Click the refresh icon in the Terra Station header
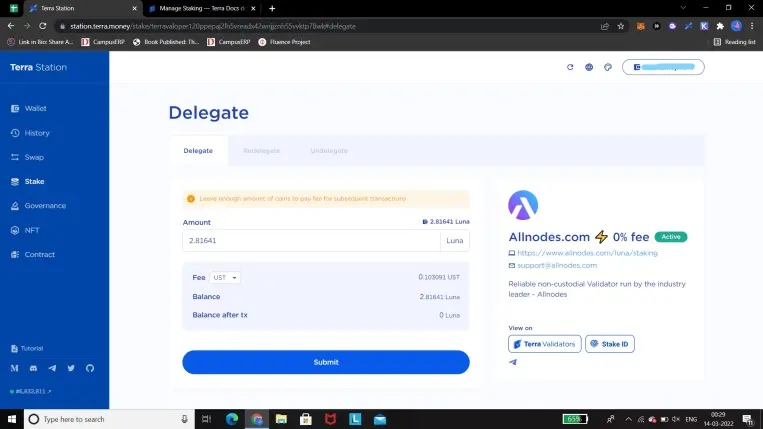The height and width of the screenshot is (429, 763). (570, 67)
